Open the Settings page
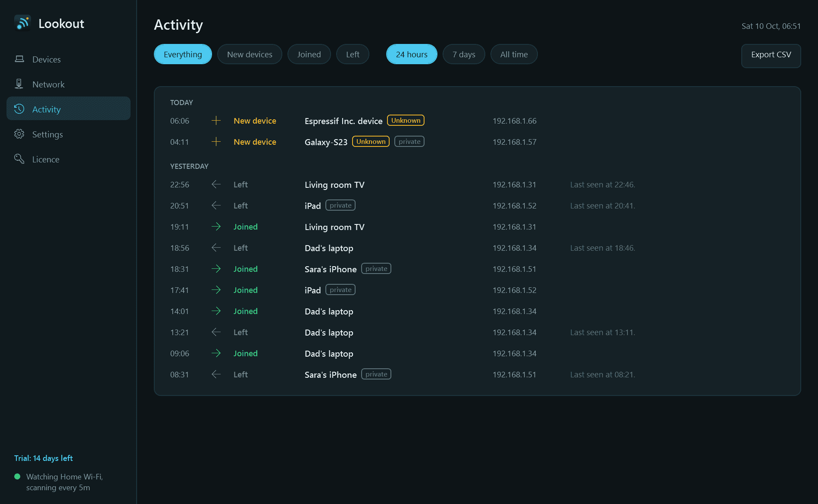This screenshot has height=504, width=818. point(69,134)
